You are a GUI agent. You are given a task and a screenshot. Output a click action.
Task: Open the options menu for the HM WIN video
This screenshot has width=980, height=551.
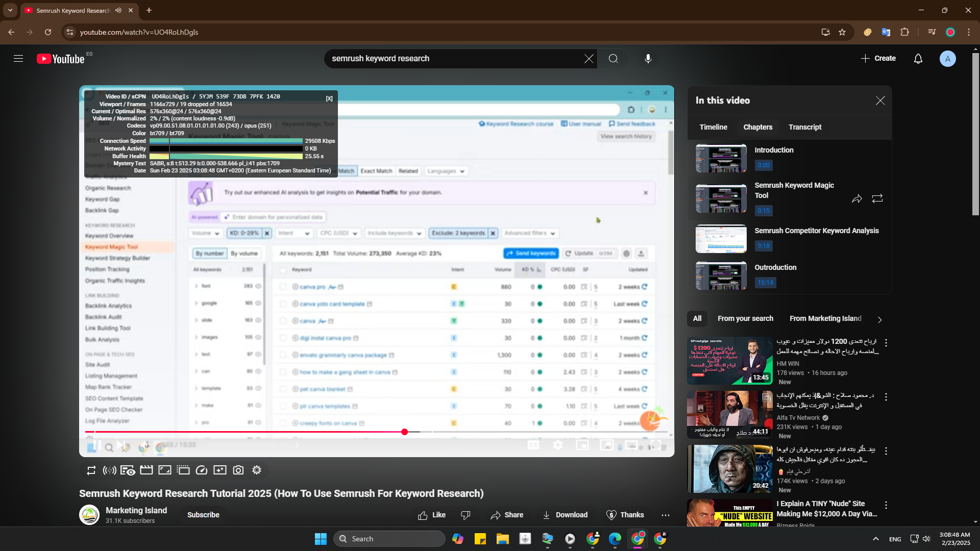tap(886, 343)
